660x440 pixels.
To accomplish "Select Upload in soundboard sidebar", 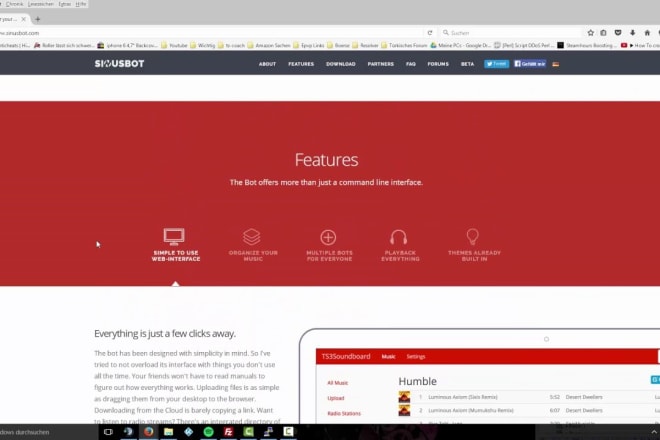I will click(335, 398).
